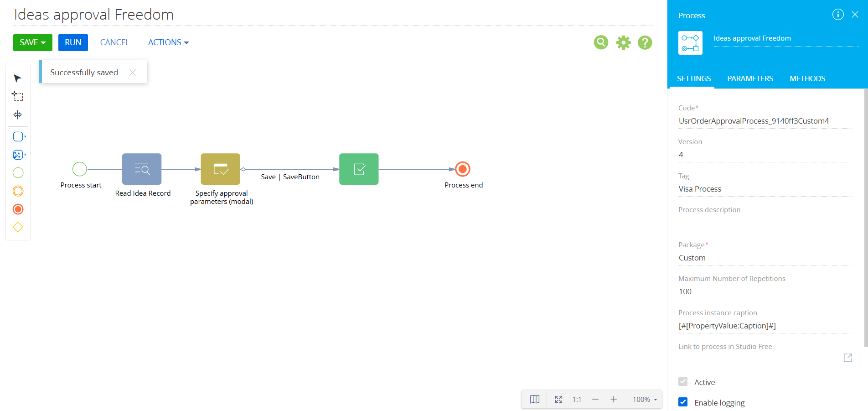Image resolution: width=868 pixels, height=411 pixels.
Task: Open the green gear settings icon
Action: [623, 42]
